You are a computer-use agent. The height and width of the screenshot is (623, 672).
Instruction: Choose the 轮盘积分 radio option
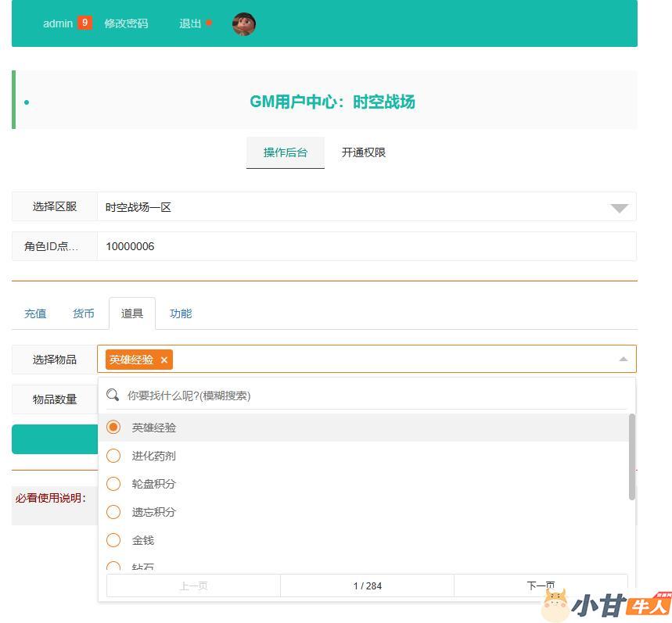(113, 484)
